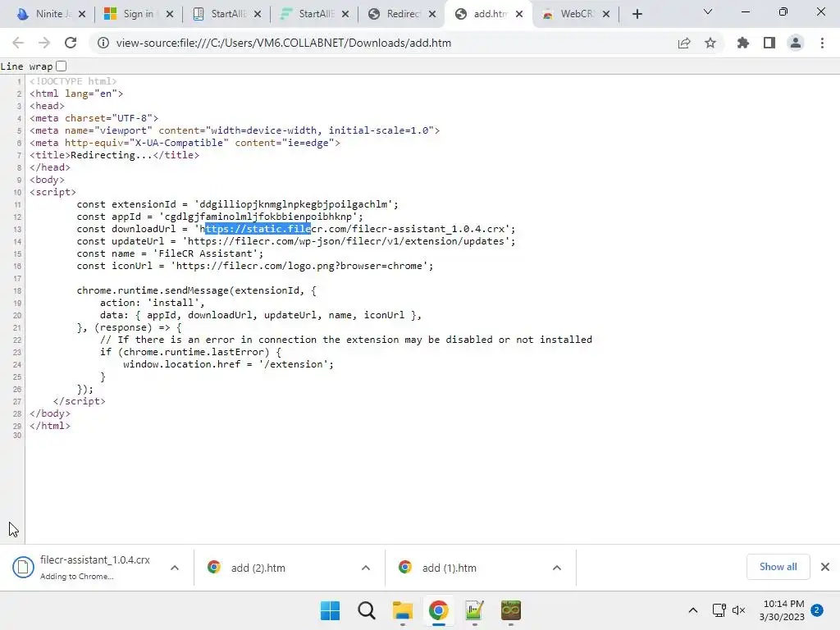840x630 pixels.
Task: Open File Explorer from taskbar
Action: tap(402, 610)
